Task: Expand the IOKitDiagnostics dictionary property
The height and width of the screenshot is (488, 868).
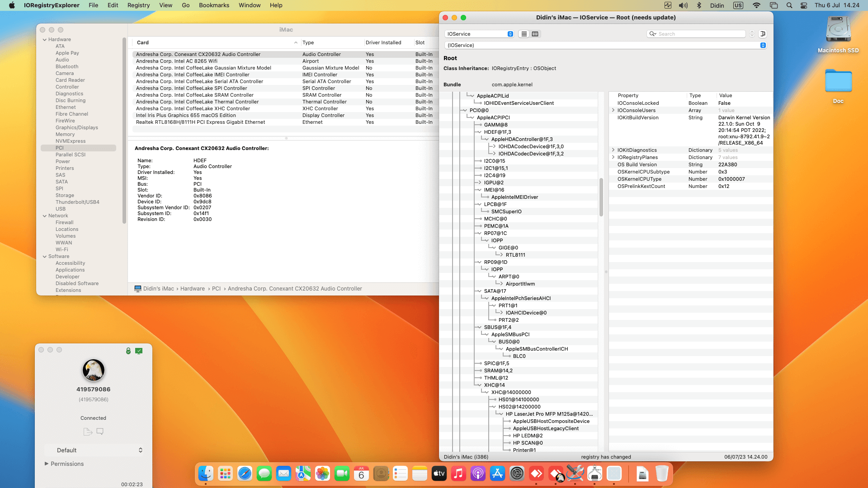Action: (x=613, y=150)
